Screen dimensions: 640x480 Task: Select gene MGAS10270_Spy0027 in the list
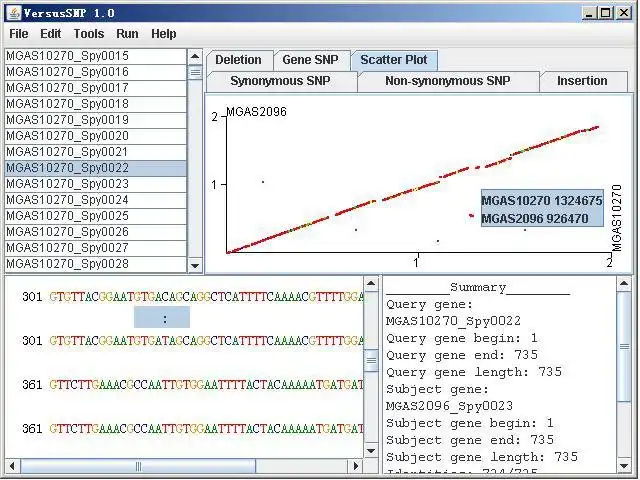(96, 248)
